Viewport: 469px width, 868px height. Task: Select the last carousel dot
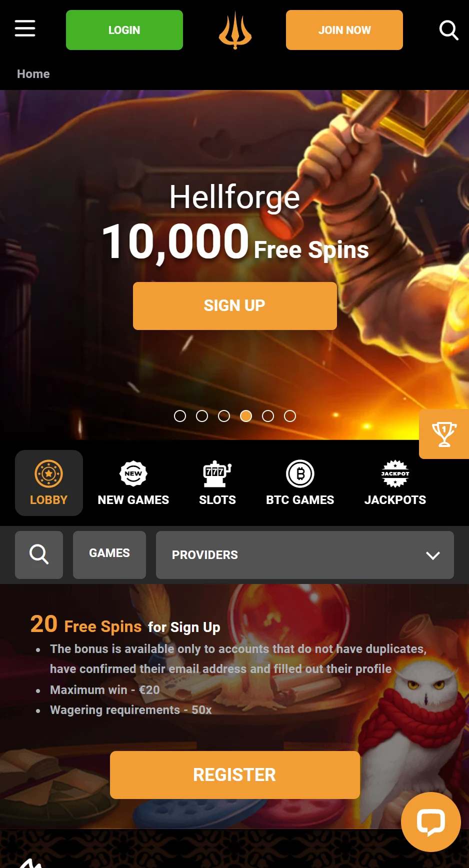click(290, 416)
